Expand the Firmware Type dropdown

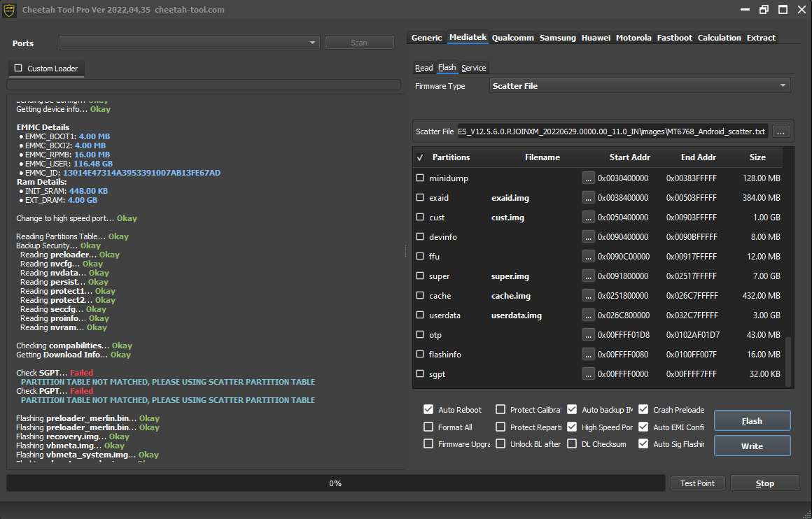point(640,86)
